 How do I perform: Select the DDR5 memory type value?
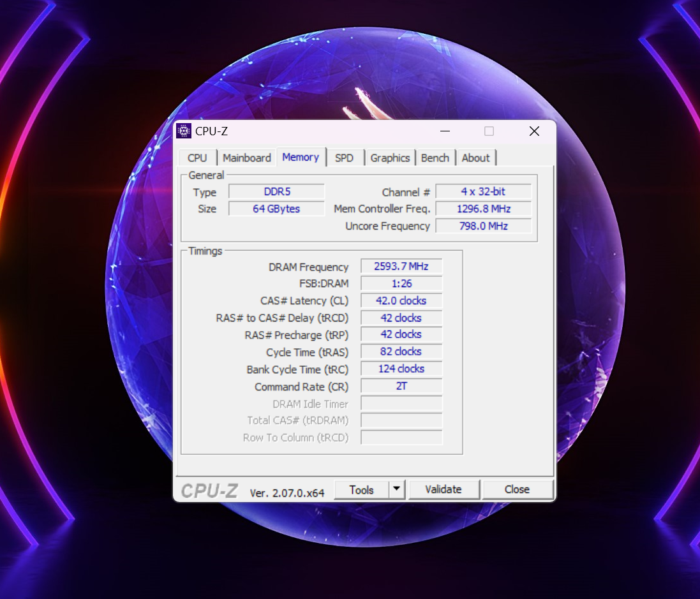[277, 191]
